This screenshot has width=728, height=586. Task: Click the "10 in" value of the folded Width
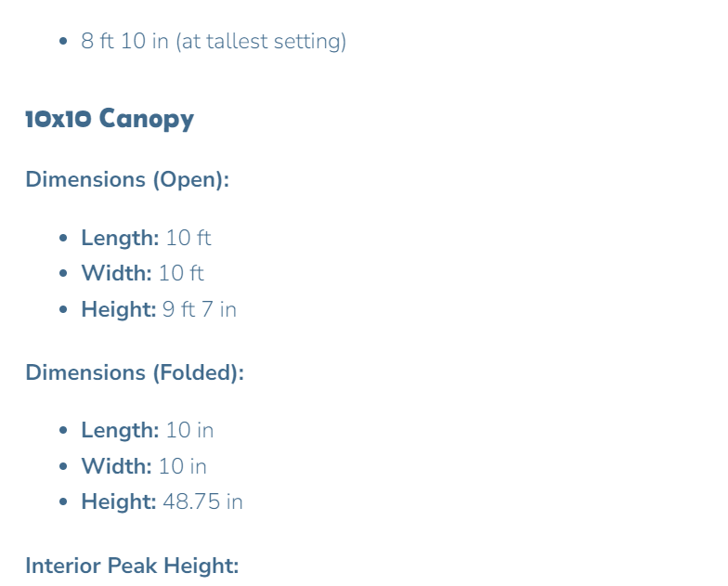(x=183, y=466)
